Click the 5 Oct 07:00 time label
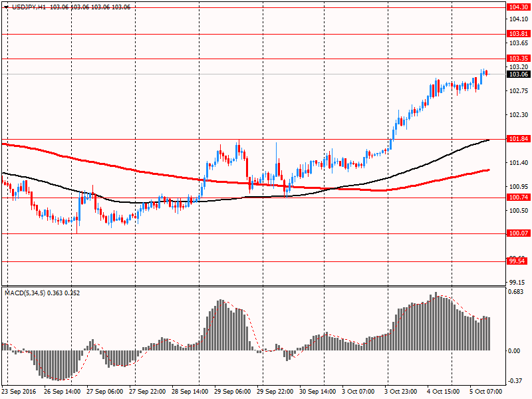This screenshot has width=532, height=399. (x=486, y=392)
